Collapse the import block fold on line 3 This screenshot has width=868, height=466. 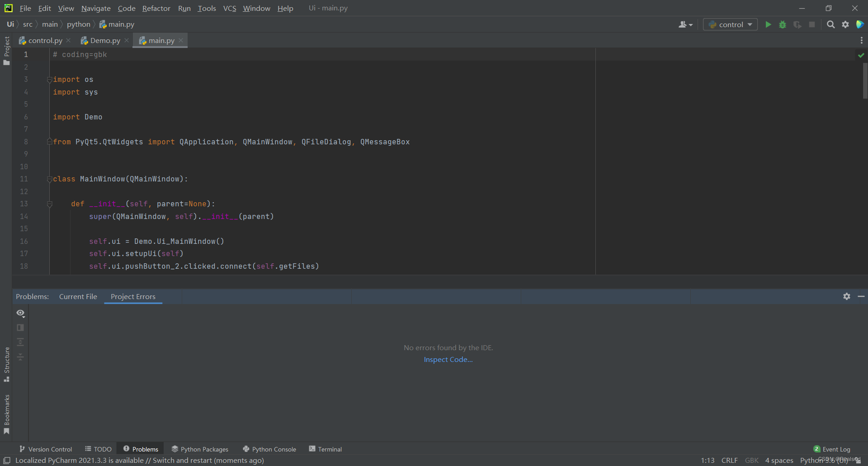pyautogui.click(x=49, y=80)
